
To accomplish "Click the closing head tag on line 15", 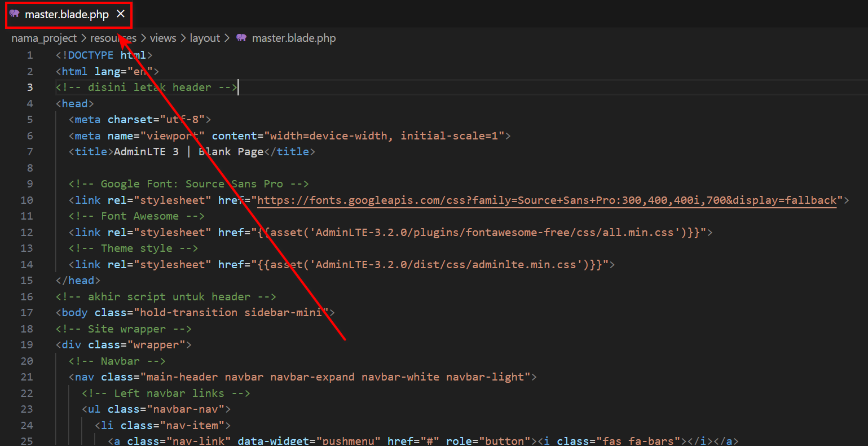I will tap(78, 280).
